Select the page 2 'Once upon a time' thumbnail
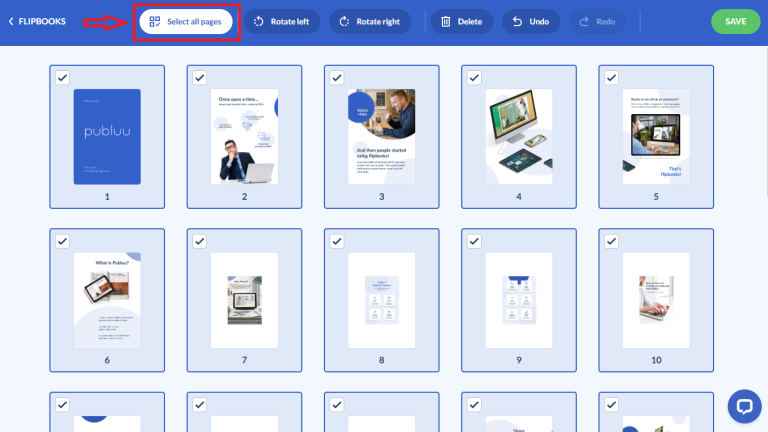This screenshot has width=768, height=432. (244, 137)
